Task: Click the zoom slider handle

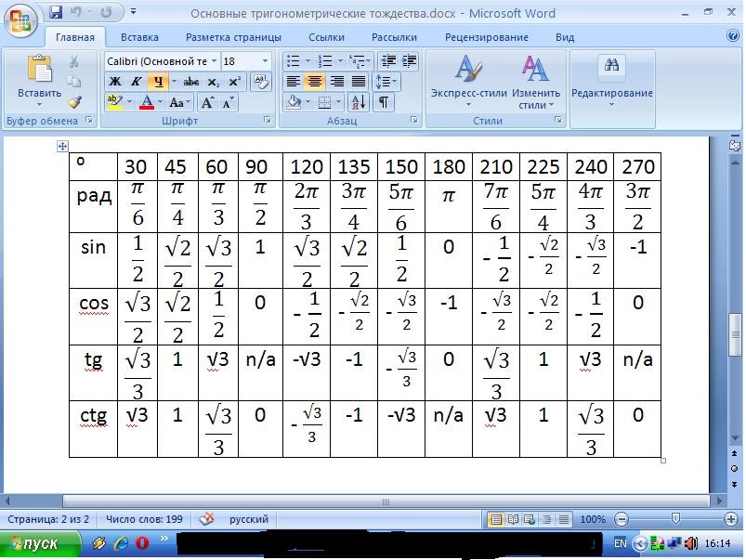Action: point(675,519)
